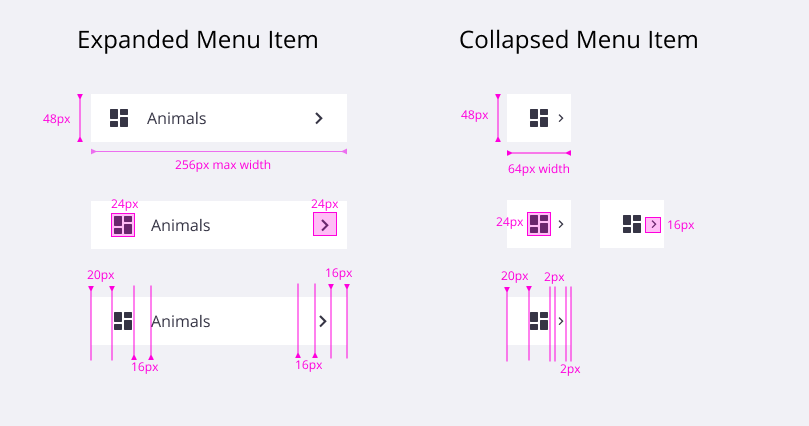Viewport: 809px width, 426px height.
Task: Select Animals label in middle expanded item
Action: coord(180,225)
